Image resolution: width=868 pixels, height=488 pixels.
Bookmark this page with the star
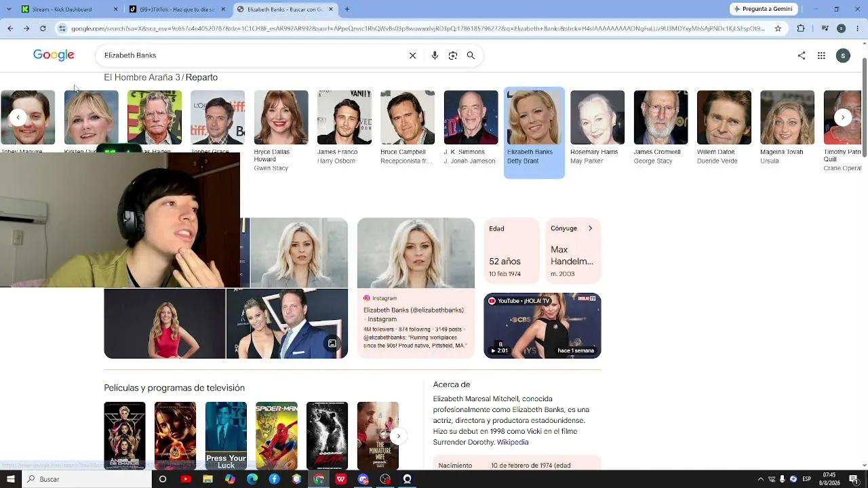(778, 28)
